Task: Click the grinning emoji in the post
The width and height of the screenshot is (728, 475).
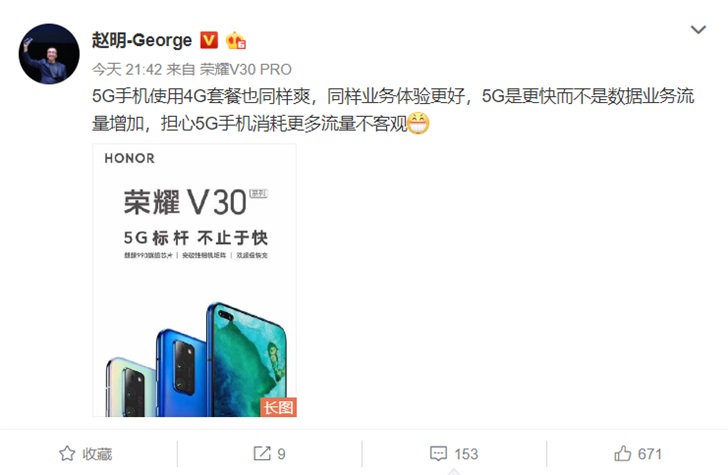Action: [x=418, y=124]
